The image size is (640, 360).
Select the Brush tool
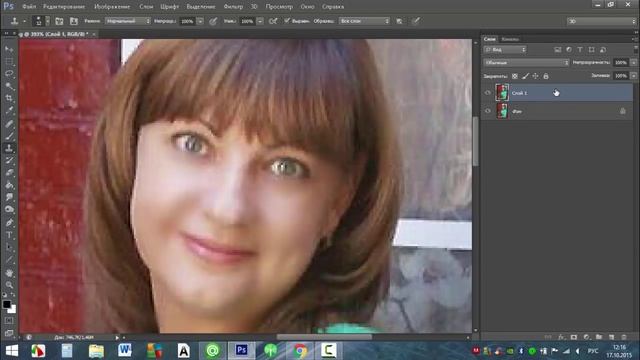(x=9, y=136)
